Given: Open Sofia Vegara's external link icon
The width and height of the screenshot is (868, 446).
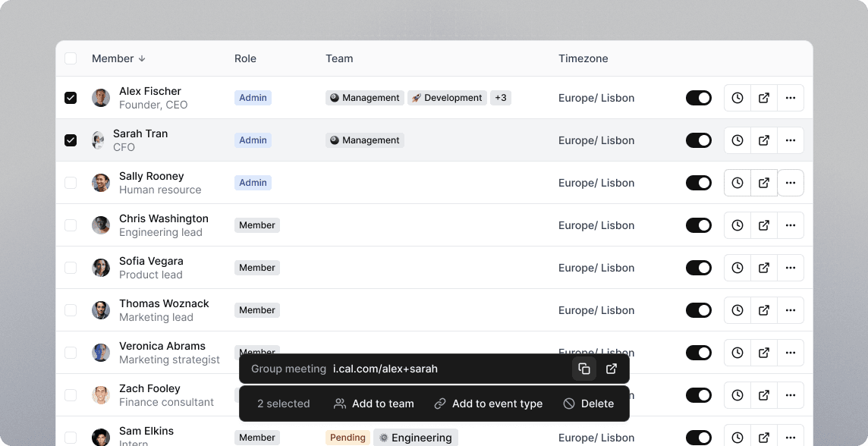Looking at the screenshot, I should pyautogui.click(x=764, y=268).
